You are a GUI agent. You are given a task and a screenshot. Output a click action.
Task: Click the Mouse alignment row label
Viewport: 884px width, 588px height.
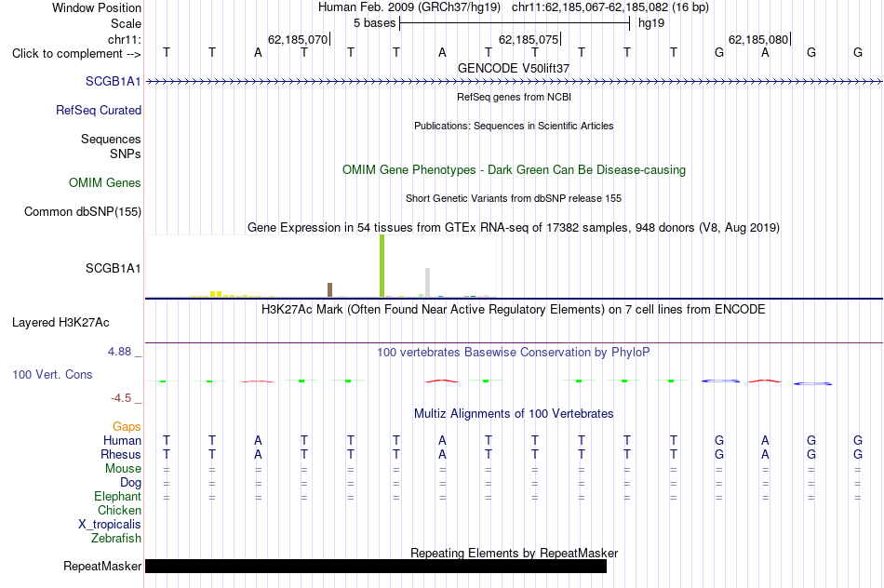[x=123, y=469]
